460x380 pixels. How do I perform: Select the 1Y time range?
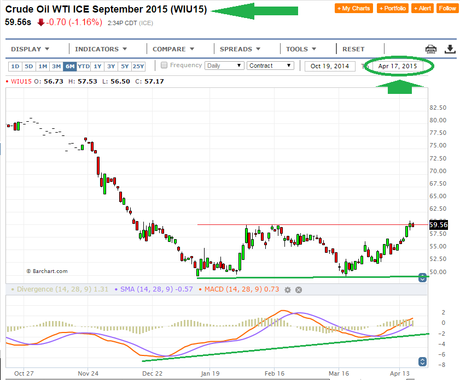pos(97,66)
